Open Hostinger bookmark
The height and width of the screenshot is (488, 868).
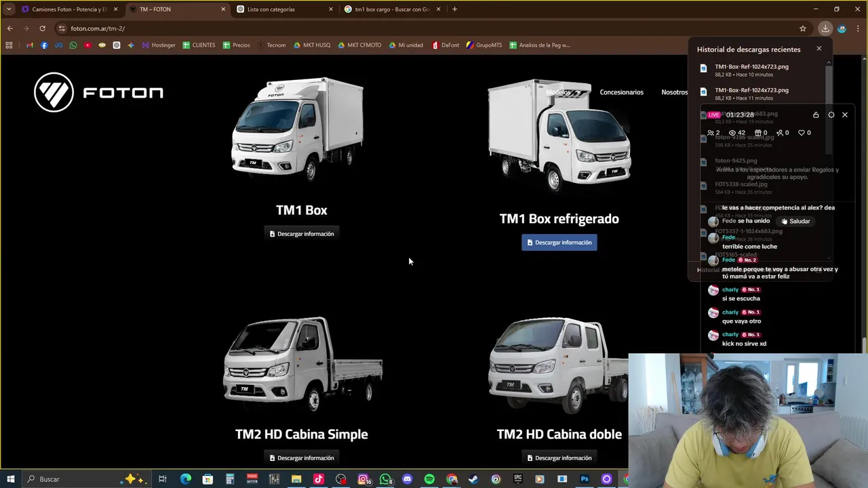coord(158,45)
